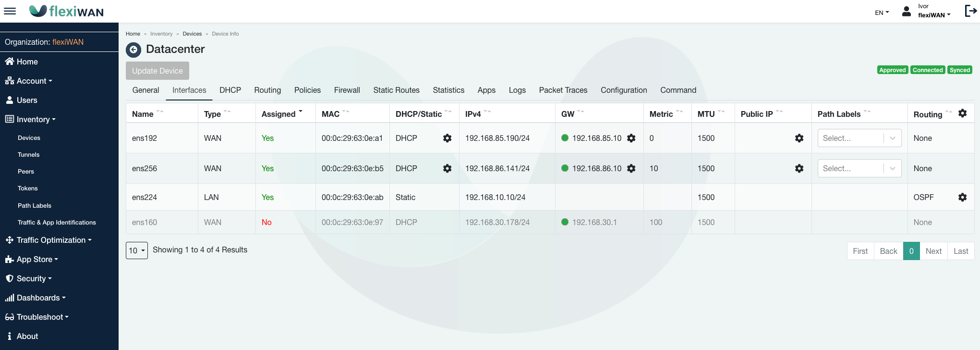The image size is (980, 350).
Task: Open Path Labels select for ens256
Action: [x=859, y=168]
